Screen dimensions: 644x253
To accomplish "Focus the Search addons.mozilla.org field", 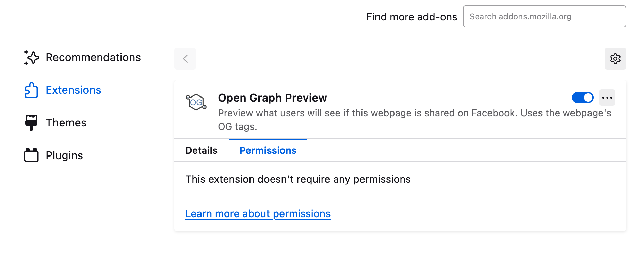I will coord(544,17).
